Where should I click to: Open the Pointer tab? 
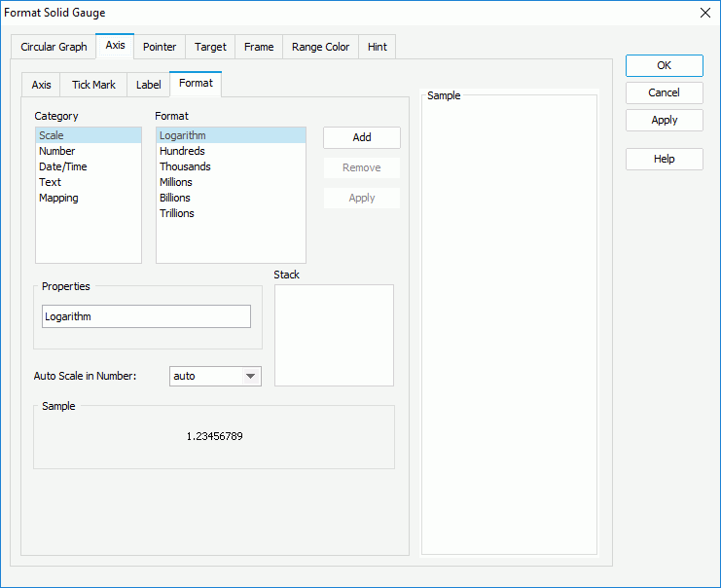[x=160, y=47]
